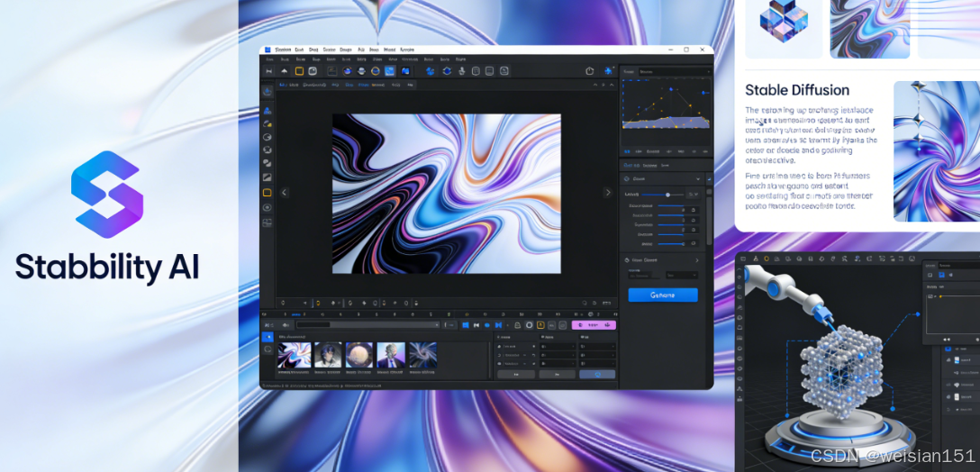The height and width of the screenshot is (472, 980).
Task: Open the dropdown at top of right panel
Action: [674, 72]
